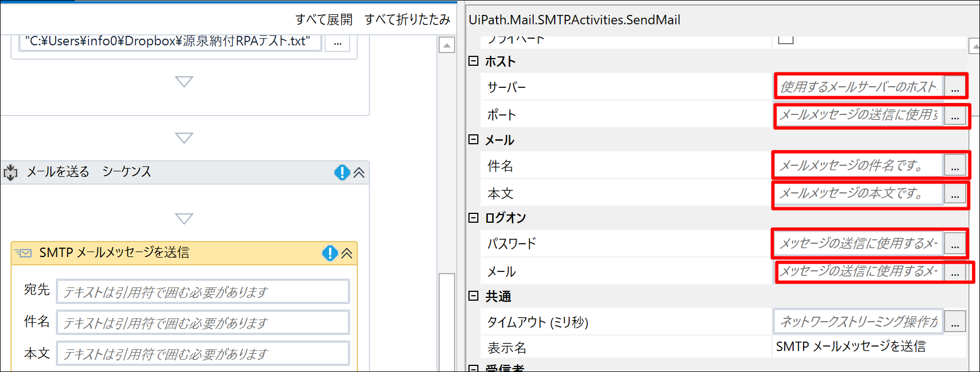Image resolution: width=980 pixels, height=372 pixels.
Task: Click the 表示名 value SMTP メールメッセージを送信
Action: [x=851, y=347]
